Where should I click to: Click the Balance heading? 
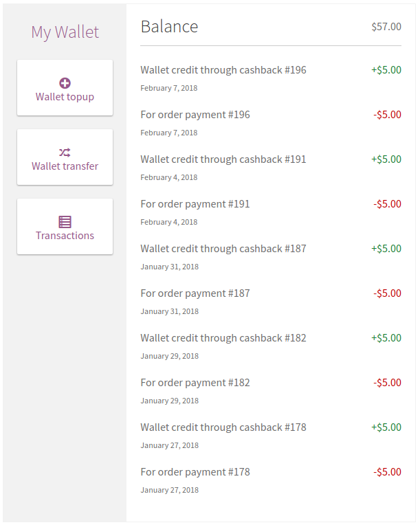(x=169, y=27)
